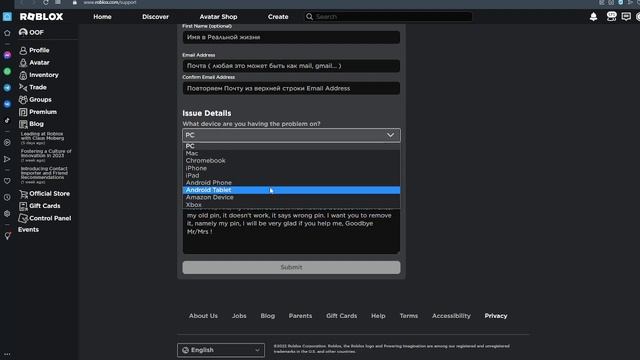Click the issue description text area
The width and height of the screenshot is (640, 360).
pyautogui.click(x=291, y=231)
